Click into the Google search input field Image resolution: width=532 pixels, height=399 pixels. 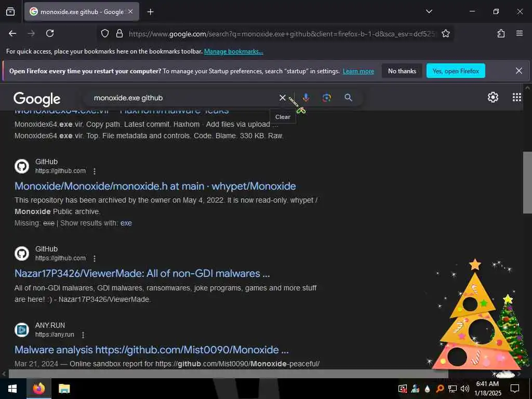tap(183, 98)
